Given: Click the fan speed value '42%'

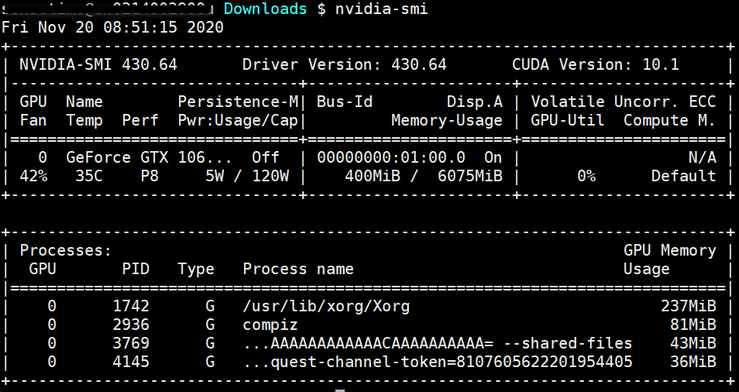Looking at the screenshot, I should coord(33,176).
